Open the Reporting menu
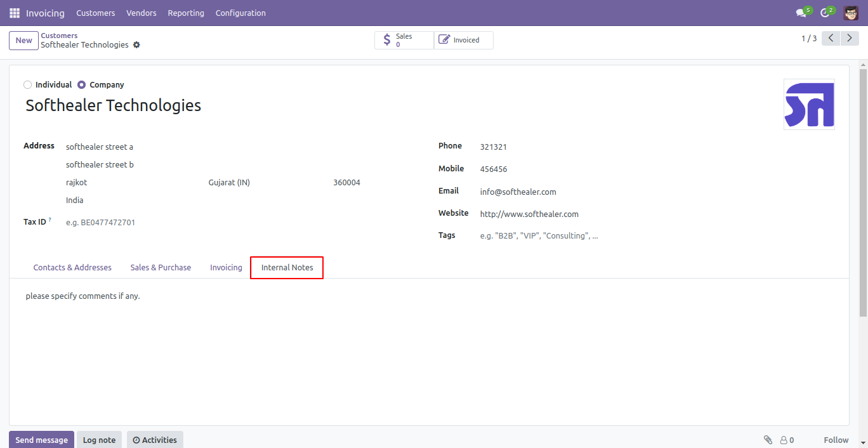Viewport: 868px width, 448px height. [186, 13]
